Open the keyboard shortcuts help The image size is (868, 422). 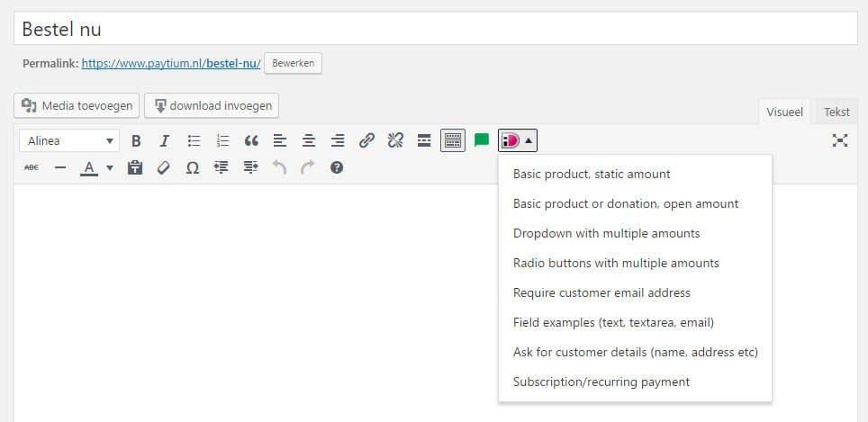pos(337,167)
